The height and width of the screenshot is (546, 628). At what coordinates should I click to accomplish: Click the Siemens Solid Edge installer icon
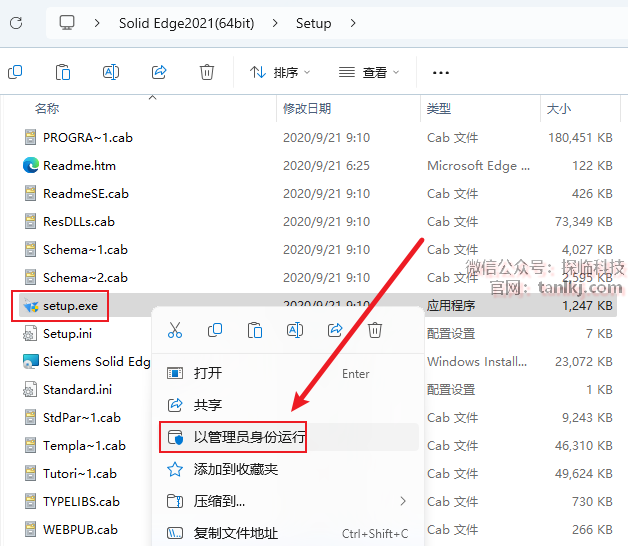click(30, 361)
